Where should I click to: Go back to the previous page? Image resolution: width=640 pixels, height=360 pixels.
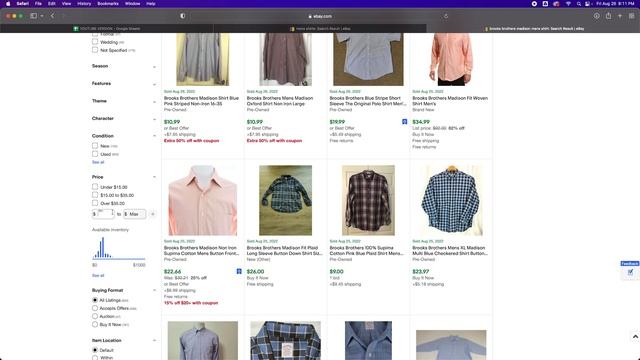click(x=52, y=16)
